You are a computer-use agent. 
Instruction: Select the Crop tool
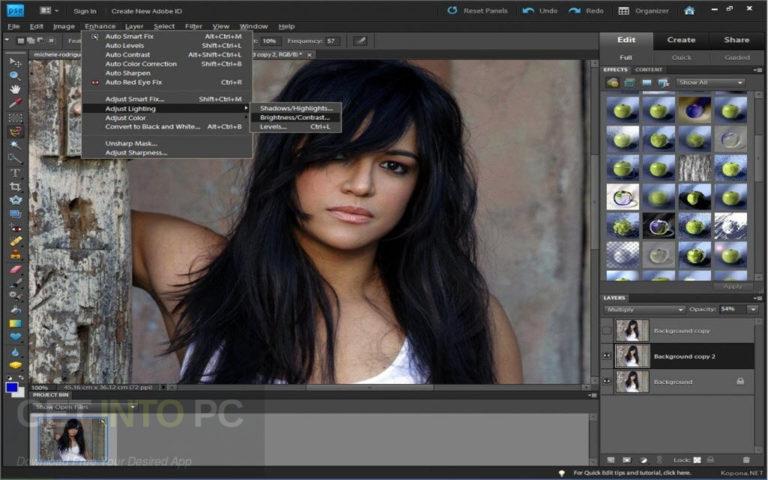point(16,186)
